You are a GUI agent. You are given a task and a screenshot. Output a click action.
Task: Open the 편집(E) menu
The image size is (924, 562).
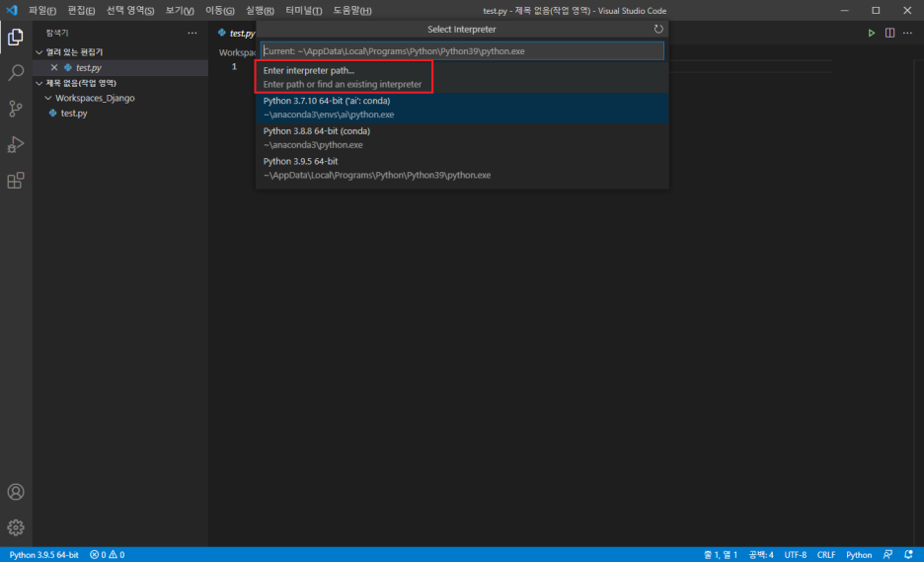pos(81,11)
